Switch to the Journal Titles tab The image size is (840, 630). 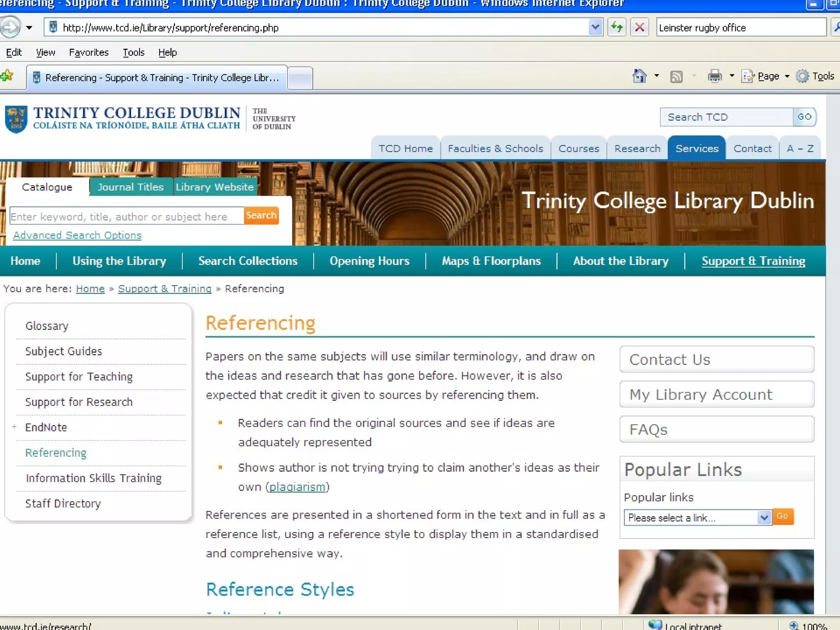click(x=130, y=187)
